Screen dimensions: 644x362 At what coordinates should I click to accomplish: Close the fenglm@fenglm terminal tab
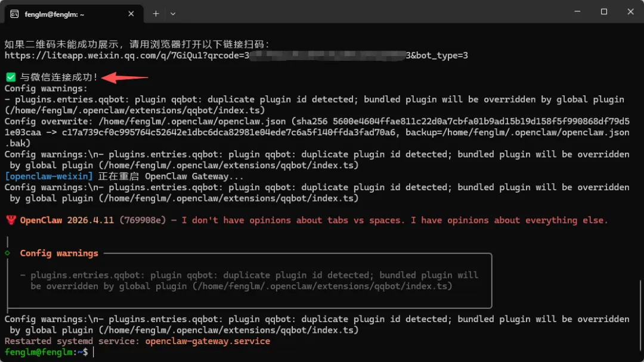[129, 14]
